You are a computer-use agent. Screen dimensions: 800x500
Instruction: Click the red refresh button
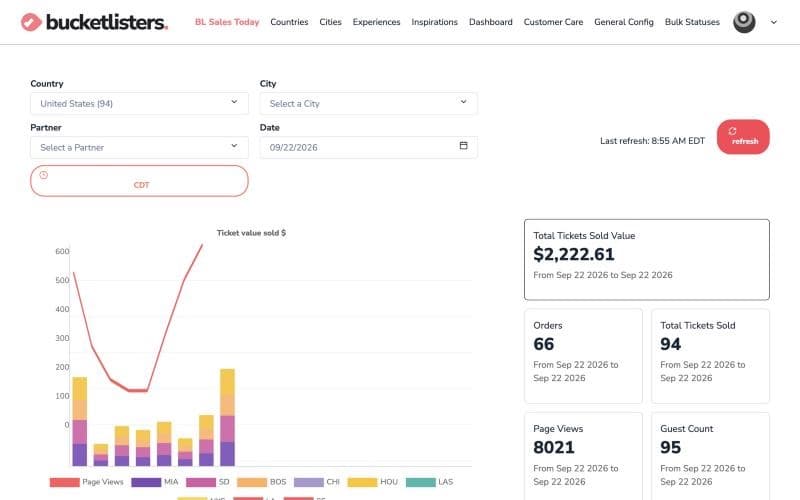point(743,137)
